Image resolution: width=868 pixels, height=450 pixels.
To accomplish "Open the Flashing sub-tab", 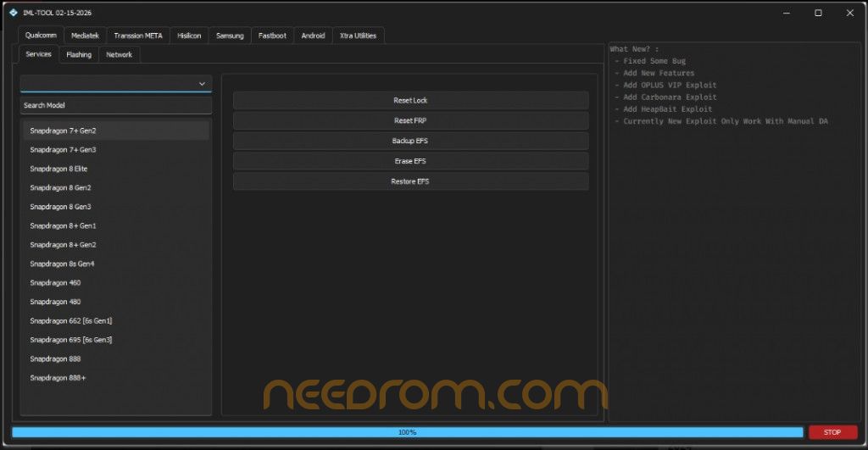I will tap(79, 54).
